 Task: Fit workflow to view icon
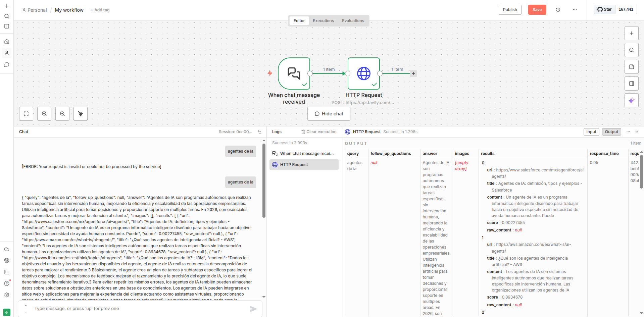pyautogui.click(x=26, y=114)
